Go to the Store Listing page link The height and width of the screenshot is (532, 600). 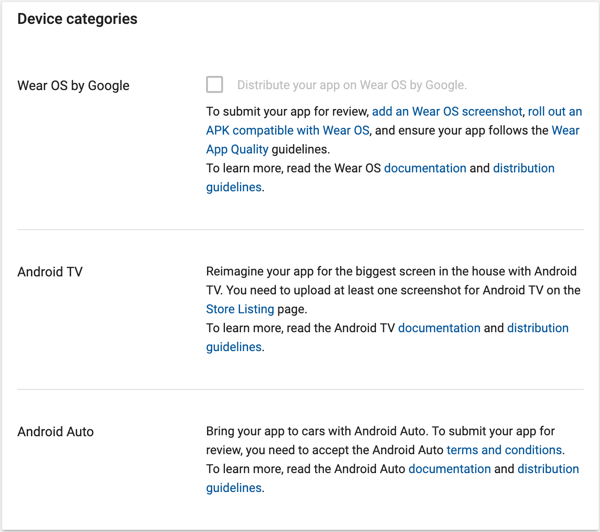click(x=240, y=309)
